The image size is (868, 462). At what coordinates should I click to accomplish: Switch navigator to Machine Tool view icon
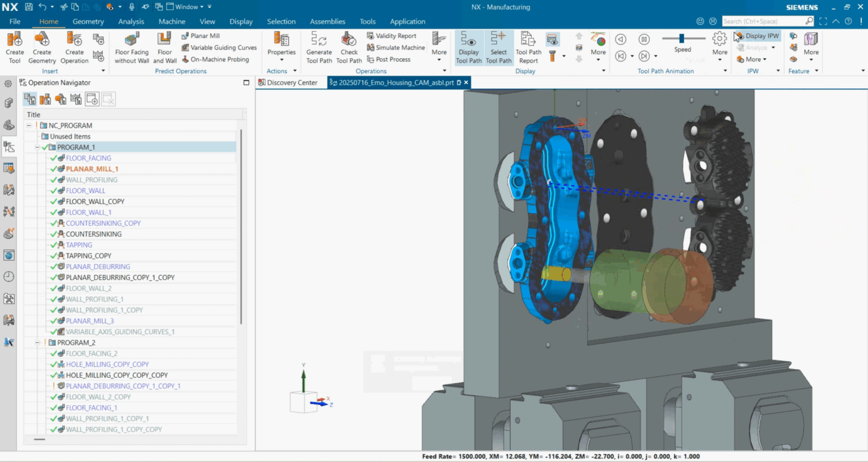(x=45, y=100)
